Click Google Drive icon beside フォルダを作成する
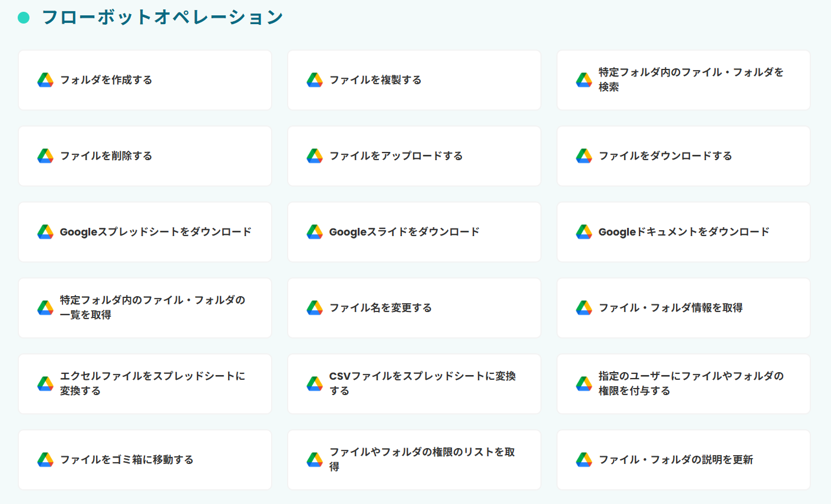Image resolution: width=831 pixels, height=504 pixels. click(x=45, y=80)
